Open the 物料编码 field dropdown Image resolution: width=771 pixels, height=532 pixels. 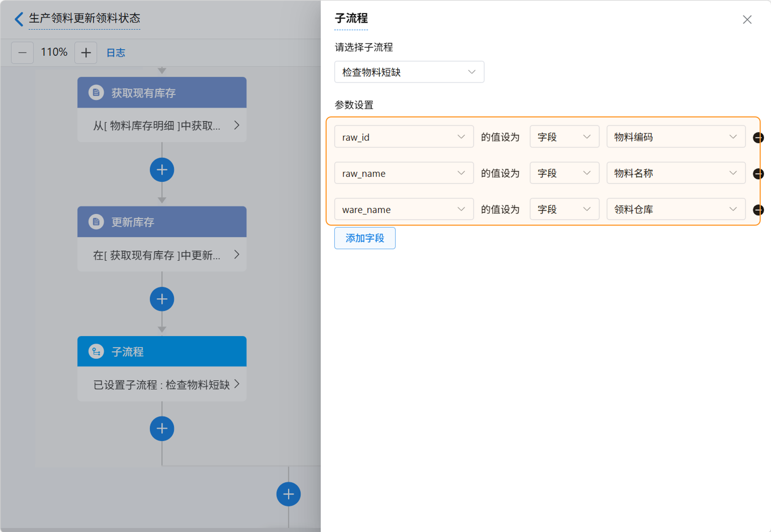(676, 137)
